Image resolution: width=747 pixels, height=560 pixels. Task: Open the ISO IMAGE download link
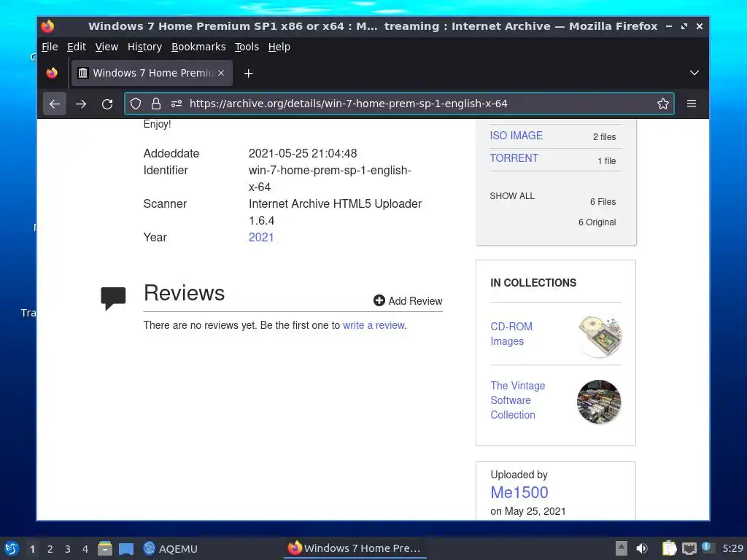[x=516, y=136]
